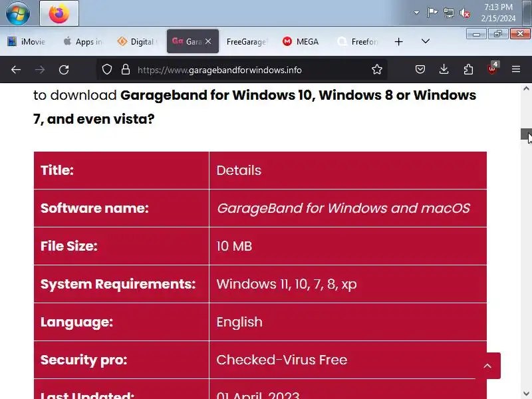Open a new tab with plus button
Viewport: 532px width, 399px height.
[x=398, y=41]
